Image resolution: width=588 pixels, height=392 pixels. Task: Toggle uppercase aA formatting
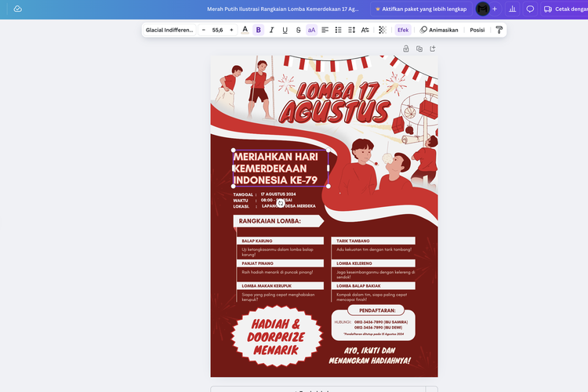point(311,30)
